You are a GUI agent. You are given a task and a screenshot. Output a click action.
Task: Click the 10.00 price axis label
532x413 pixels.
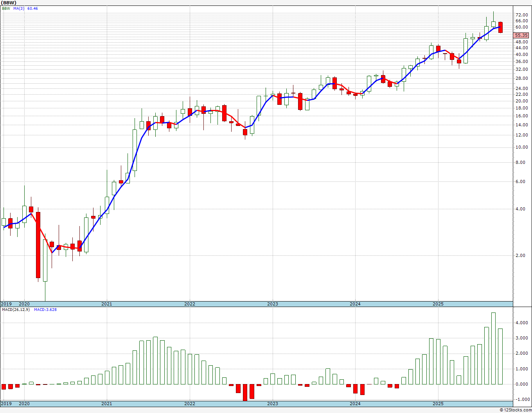click(x=521, y=147)
